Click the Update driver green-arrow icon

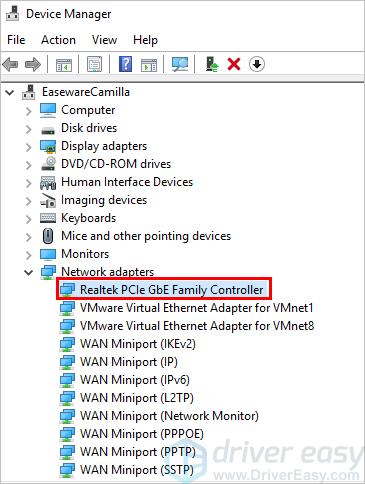click(212, 64)
